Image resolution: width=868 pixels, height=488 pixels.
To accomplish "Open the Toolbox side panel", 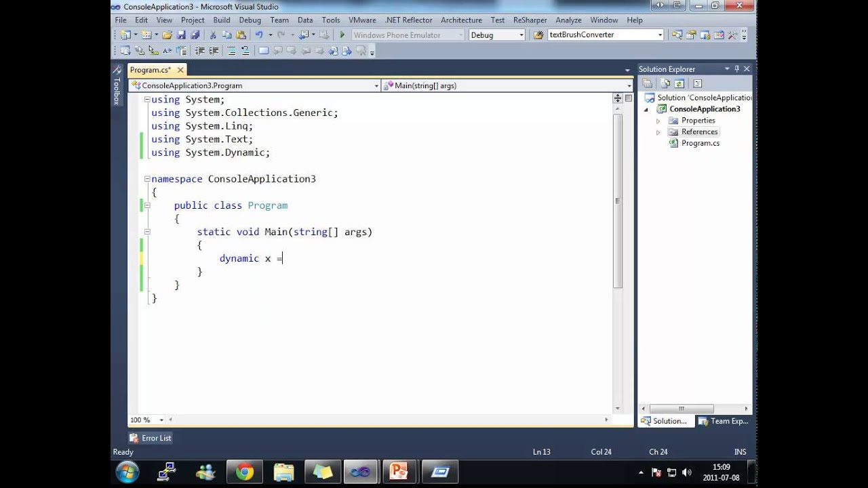I will pyautogui.click(x=117, y=85).
